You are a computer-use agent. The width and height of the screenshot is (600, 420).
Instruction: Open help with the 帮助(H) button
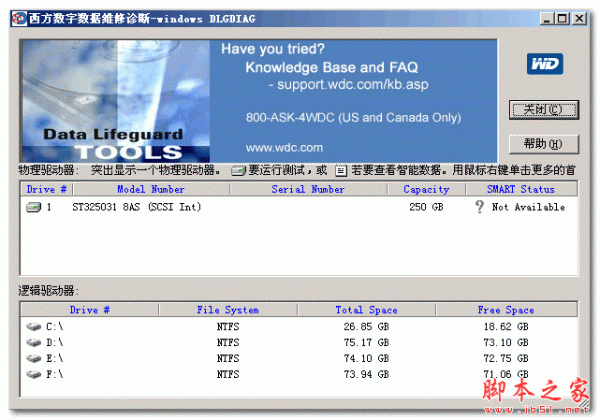[x=544, y=144]
